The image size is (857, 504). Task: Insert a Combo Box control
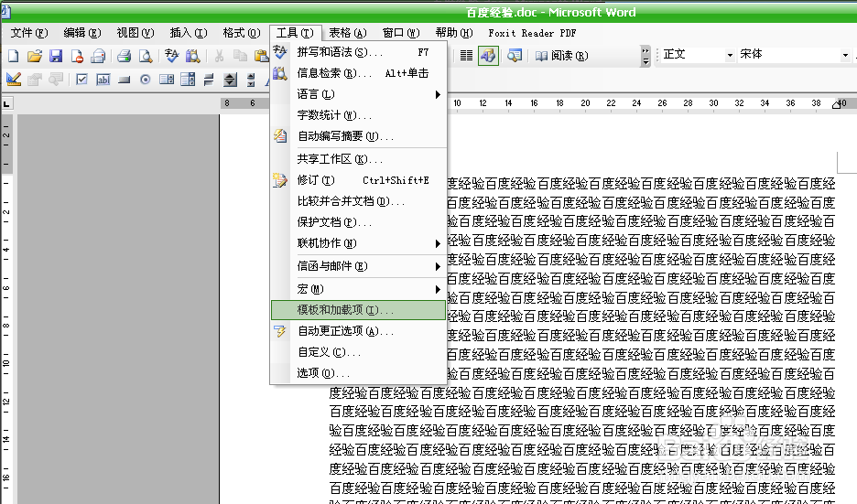188,80
